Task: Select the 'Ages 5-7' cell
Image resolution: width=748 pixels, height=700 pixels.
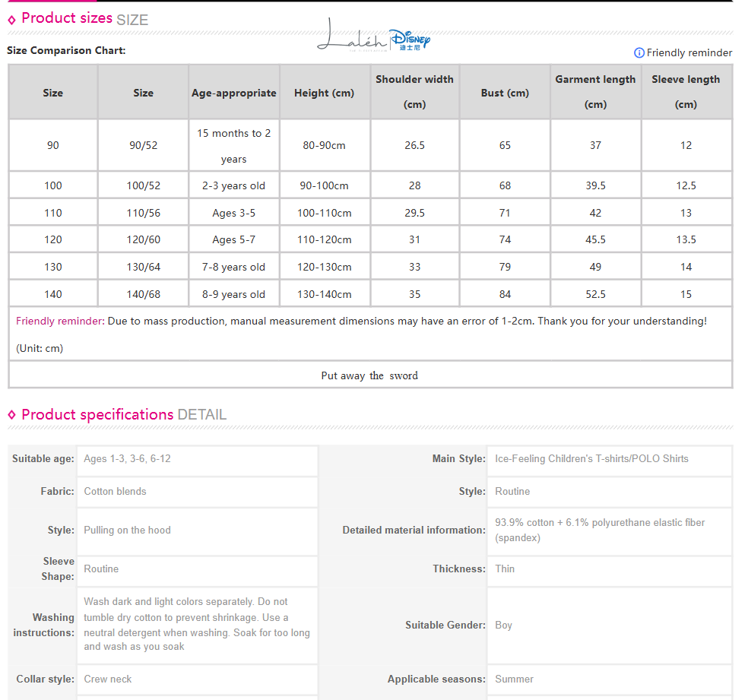Action: point(234,239)
